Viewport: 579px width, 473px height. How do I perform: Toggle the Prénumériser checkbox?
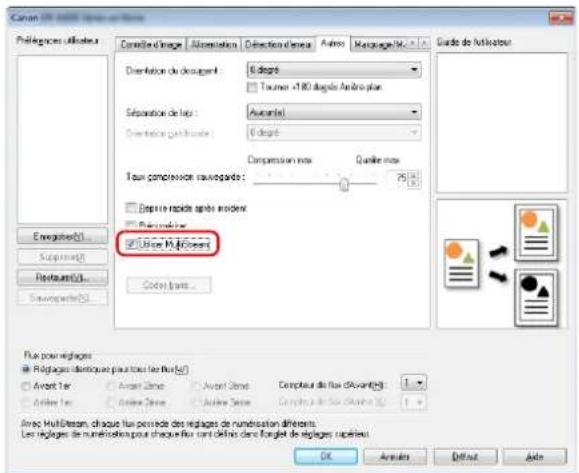point(131,224)
